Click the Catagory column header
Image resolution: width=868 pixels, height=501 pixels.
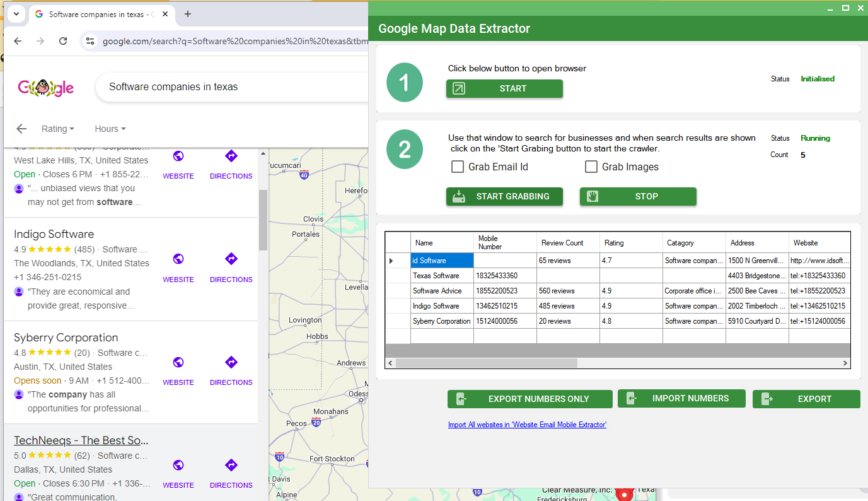694,242
